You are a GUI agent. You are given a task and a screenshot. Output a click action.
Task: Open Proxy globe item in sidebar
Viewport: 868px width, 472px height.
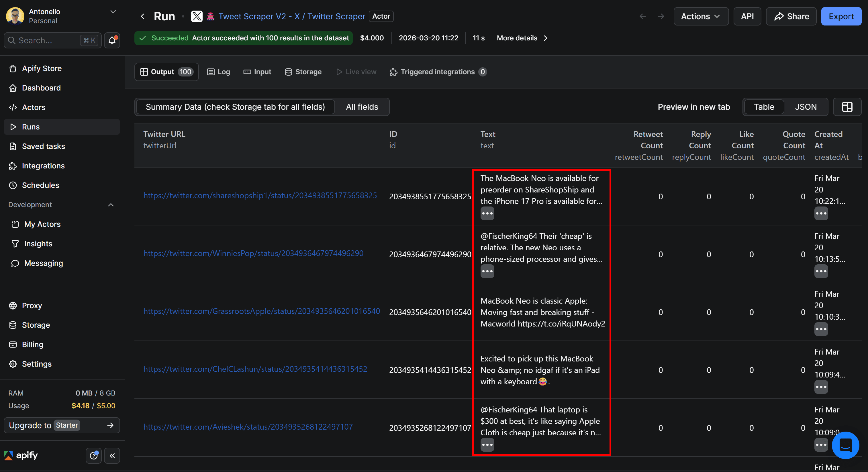click(32, 305)
